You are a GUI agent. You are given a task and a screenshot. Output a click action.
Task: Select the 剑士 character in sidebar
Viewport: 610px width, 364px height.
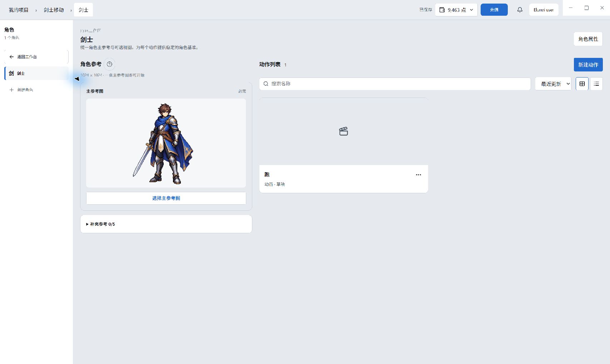coord(36,73)
